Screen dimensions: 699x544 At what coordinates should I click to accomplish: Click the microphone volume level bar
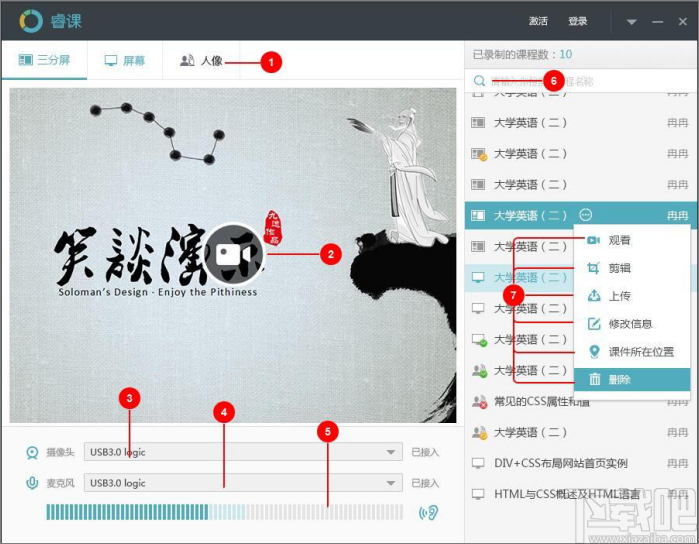click(225, 512)
